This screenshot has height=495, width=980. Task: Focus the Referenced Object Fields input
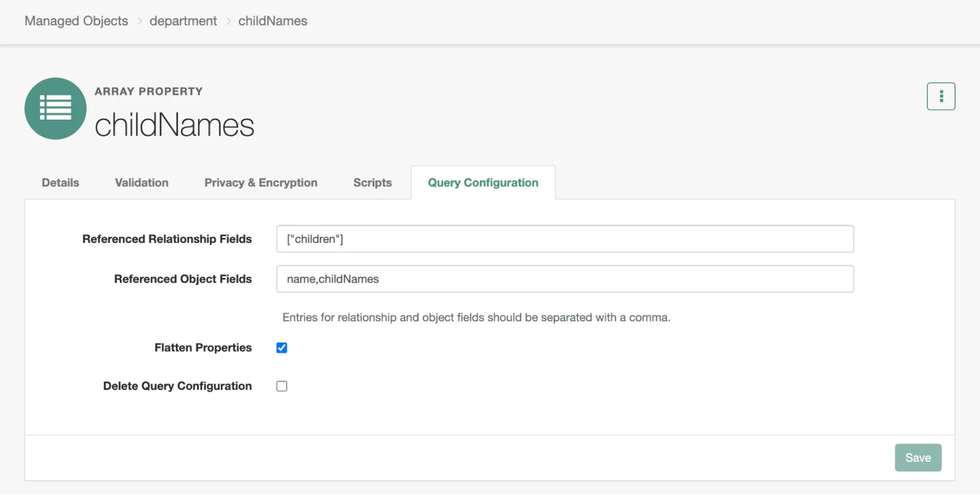coord(565,279)
